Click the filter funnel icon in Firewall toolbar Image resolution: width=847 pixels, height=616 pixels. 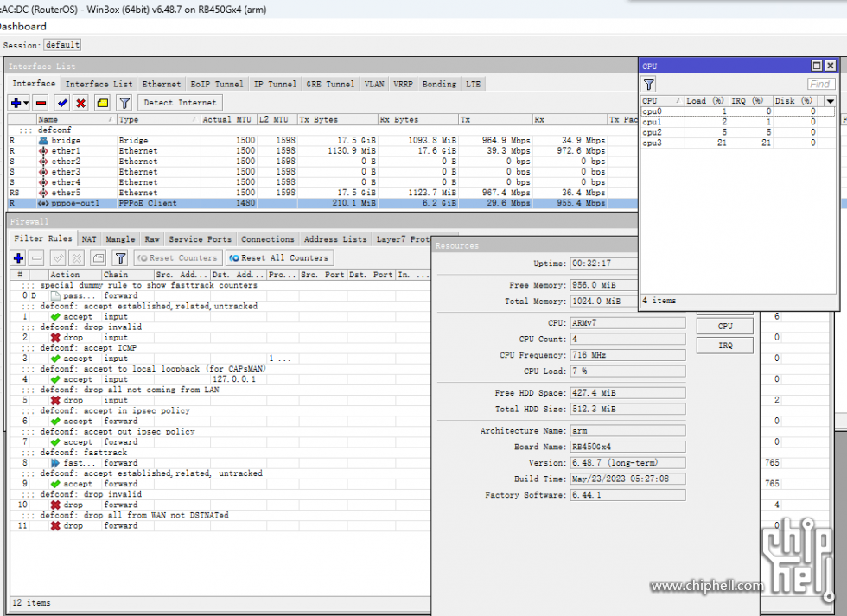click(120, 258)
